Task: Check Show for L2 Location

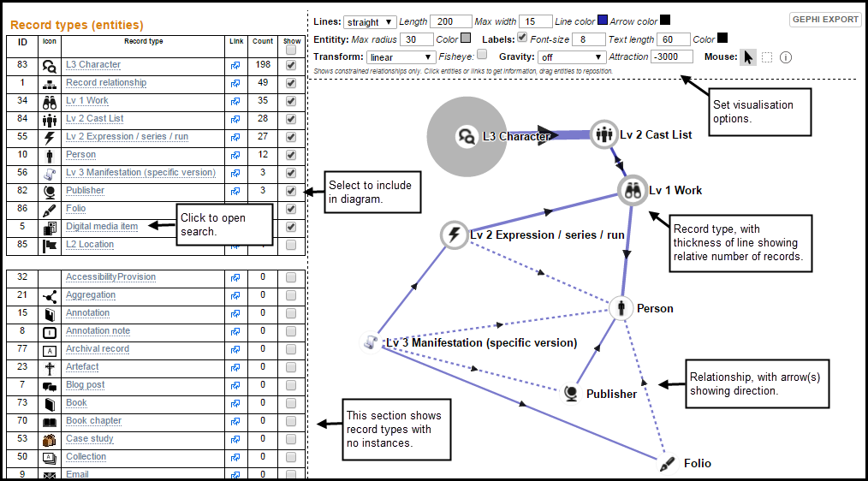Action: point(291,245)
